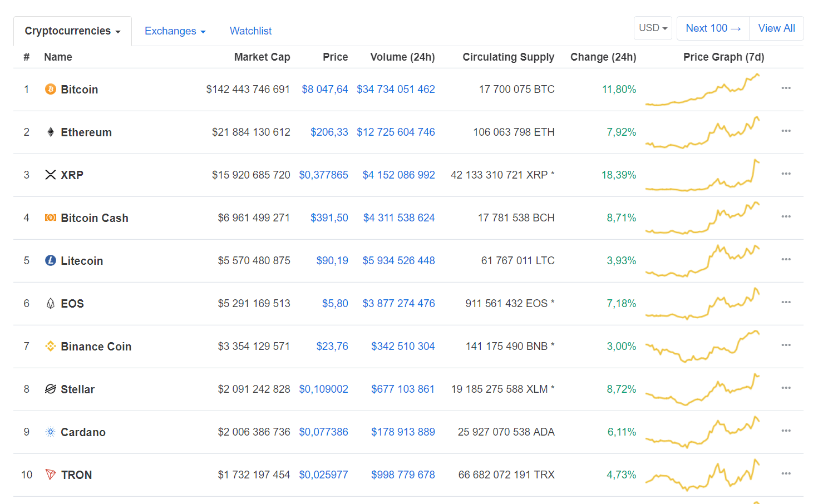Image resolution: width=818 pixels, height=504 pixels.
Task: Open the USD currency selector
Action: [653, 28]
